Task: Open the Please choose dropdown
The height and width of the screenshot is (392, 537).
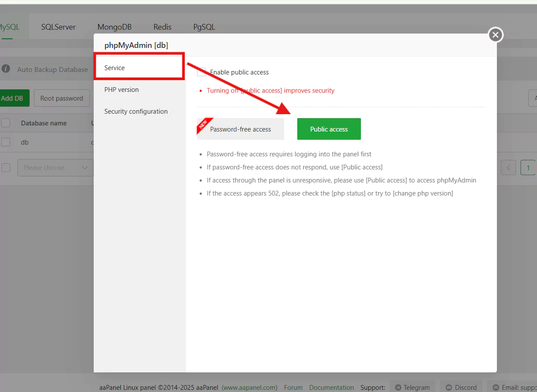Action: (x=55, y=168)
